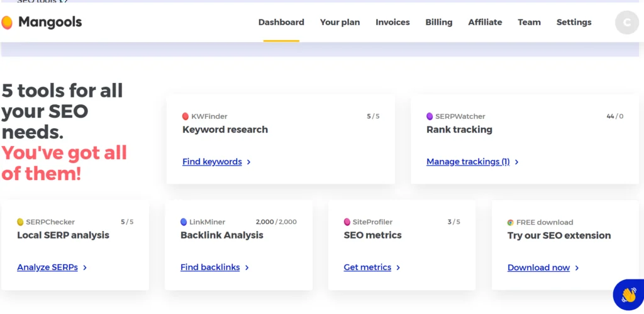Click the arrow next to Manage trackings
Screen dimensions: 644x314
(x=517, y=162)
